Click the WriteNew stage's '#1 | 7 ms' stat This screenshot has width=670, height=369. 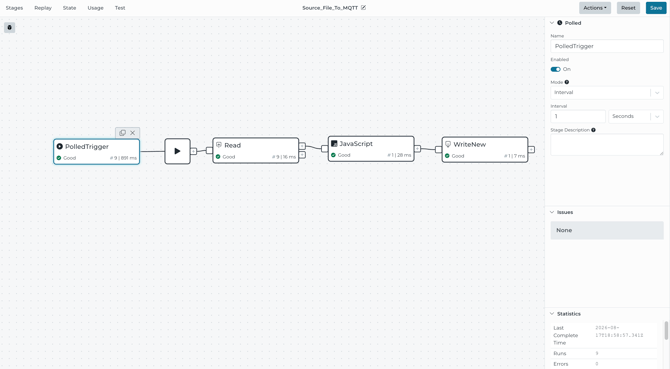click(514, 156)
